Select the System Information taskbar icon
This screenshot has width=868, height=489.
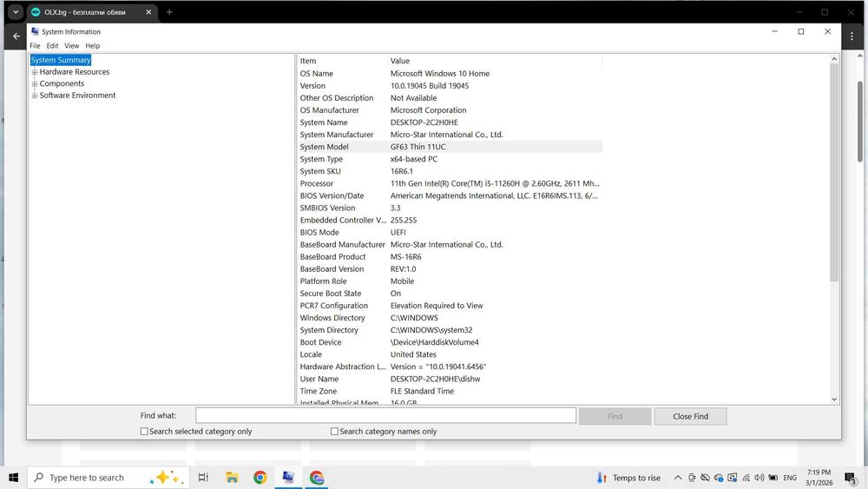pos(288,478)
